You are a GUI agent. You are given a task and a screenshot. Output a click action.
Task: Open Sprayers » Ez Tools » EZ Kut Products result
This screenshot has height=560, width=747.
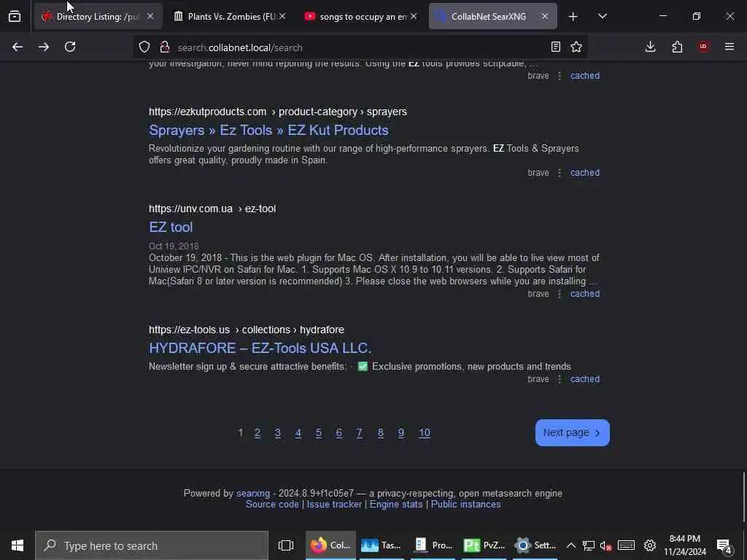coord(268,130)
